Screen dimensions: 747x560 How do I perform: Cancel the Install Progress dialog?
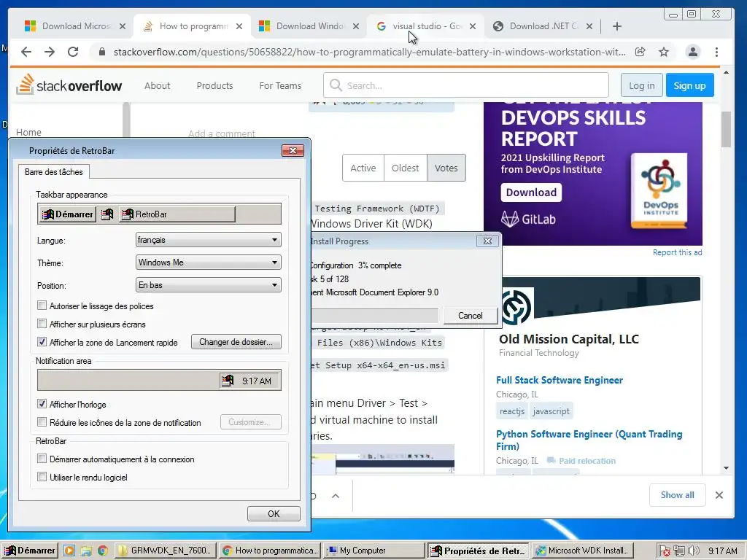coord(471,316)
